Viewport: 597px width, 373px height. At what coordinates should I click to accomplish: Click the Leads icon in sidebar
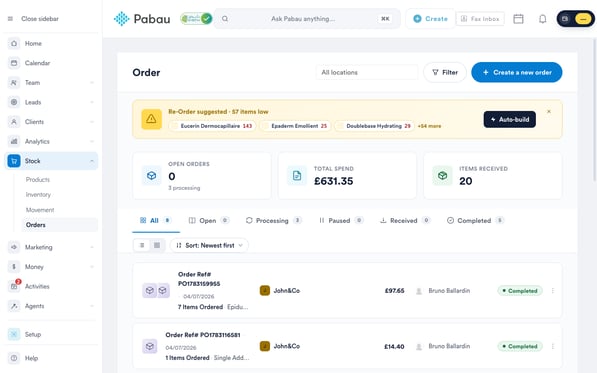[x=14, y=102]
